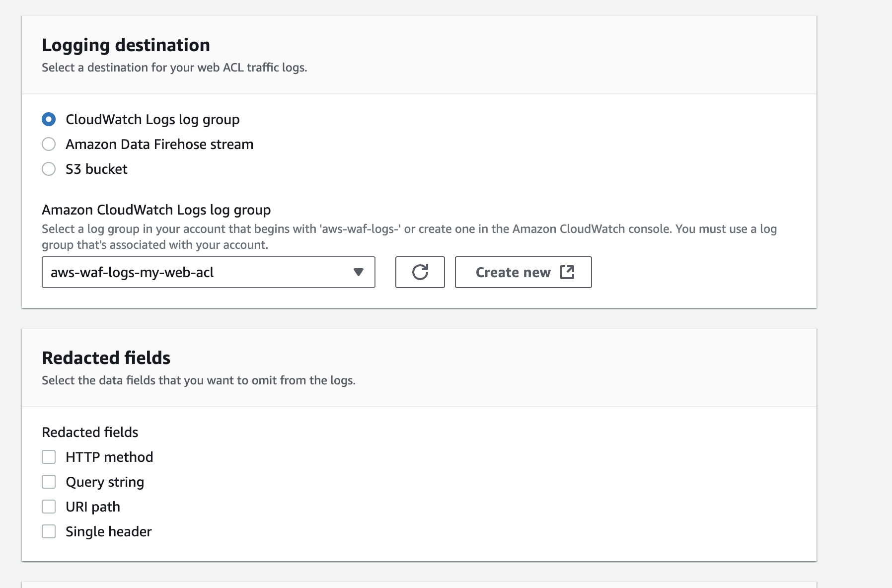This screenshot has height=588, width=892.
Task: Click the 'URI path' label text
Action: [93, 507]
